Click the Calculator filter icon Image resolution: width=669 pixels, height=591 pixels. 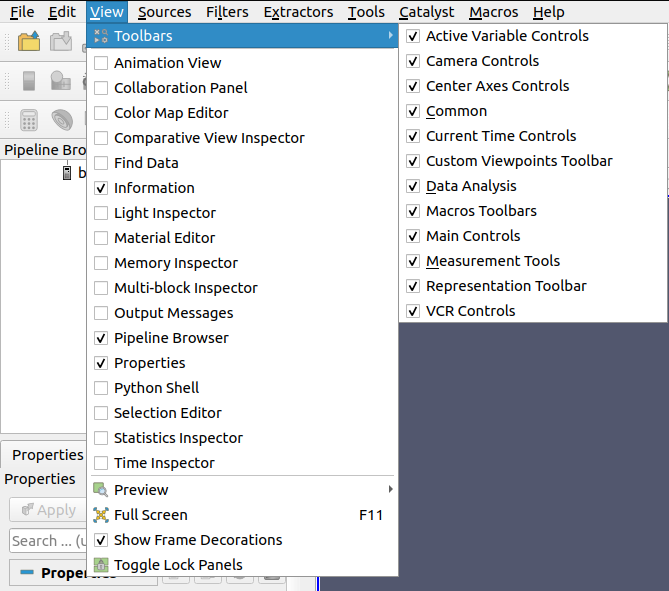tap(29, 120)
